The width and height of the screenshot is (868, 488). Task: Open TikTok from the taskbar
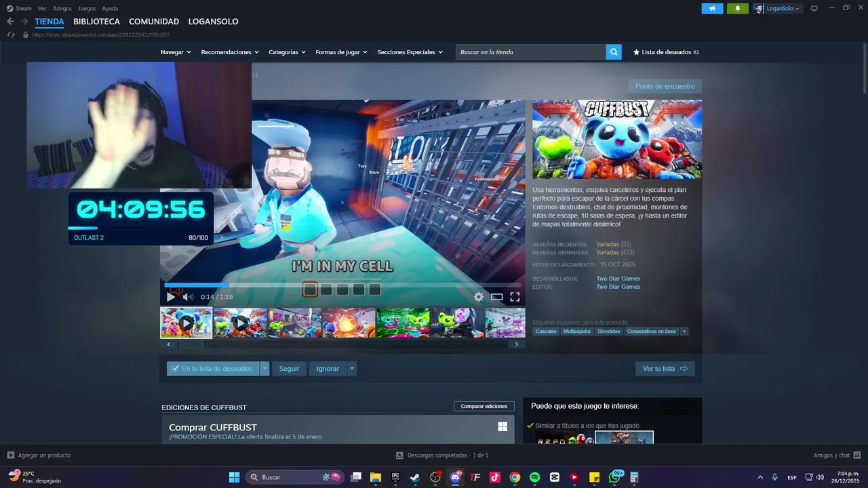pyautogui.click(x=495, y=477)
